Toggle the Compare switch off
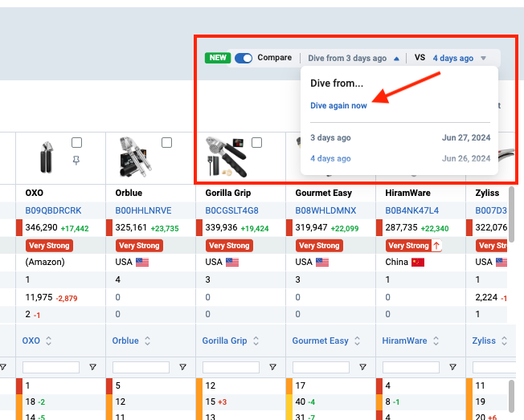The height and width of the screenshot is (420, 524). pyautogui.click(x=244, y=58)
